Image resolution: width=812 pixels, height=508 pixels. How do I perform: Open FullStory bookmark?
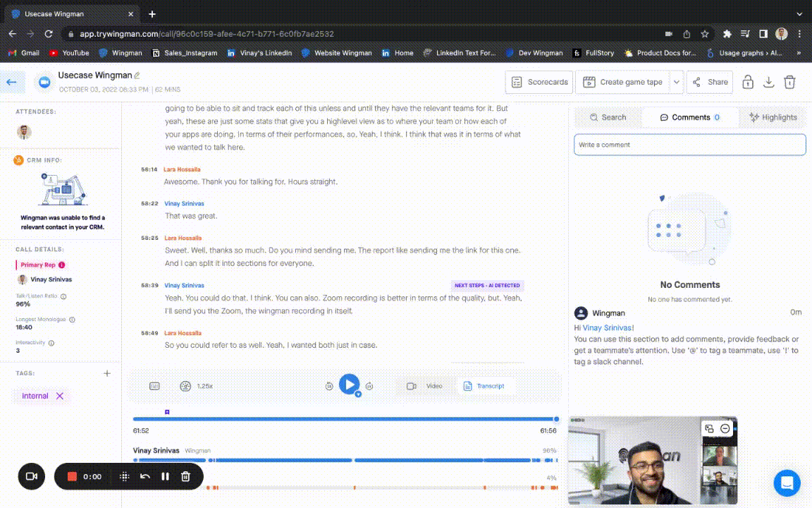(x=593, y=53)
